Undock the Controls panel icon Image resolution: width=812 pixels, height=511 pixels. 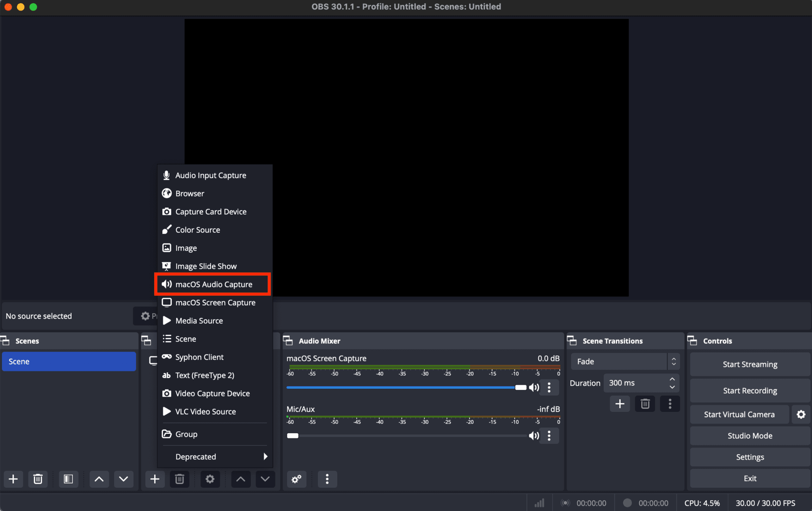pyautogui.click(x=692, y=341)
